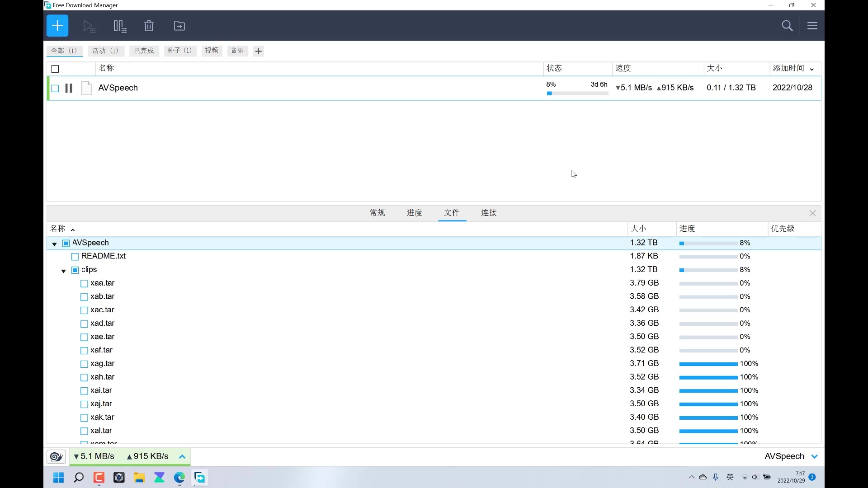Click the xah.tar progress bar
The height and width of the screenshot is (488, 868).
point(708,378)
